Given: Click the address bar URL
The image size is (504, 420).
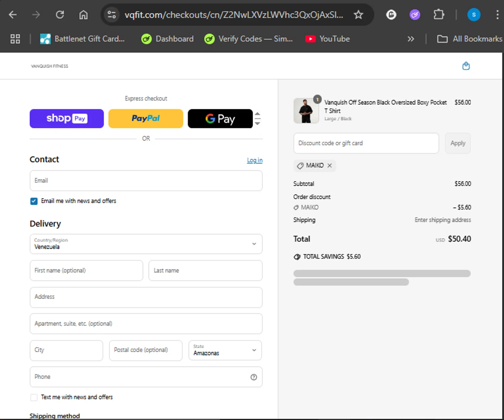Looking at the screenshot, I should [234, 15].
